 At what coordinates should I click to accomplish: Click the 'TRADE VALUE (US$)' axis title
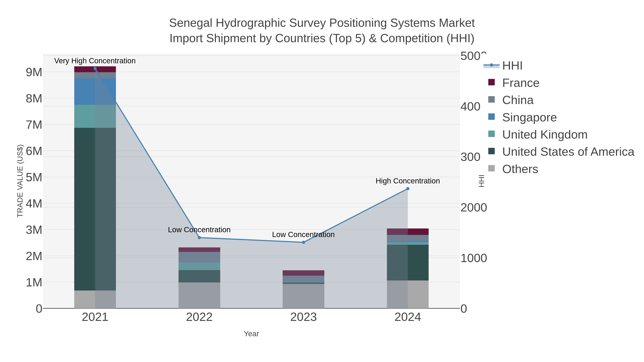pos(20,181)
